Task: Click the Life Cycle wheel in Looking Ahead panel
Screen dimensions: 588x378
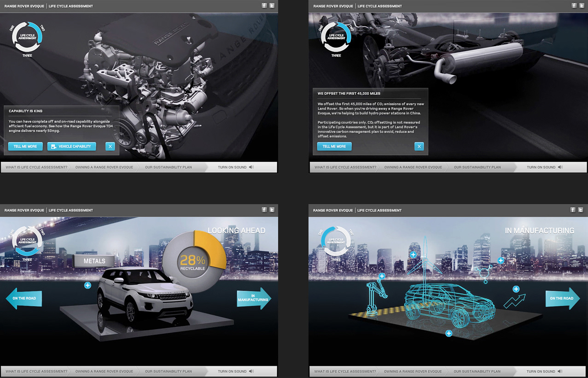Action: [27, 240]
